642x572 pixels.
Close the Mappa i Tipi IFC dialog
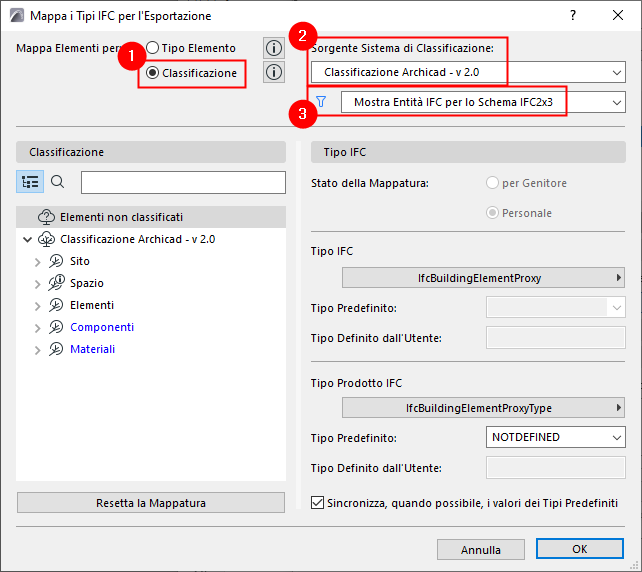coord(618,16)
